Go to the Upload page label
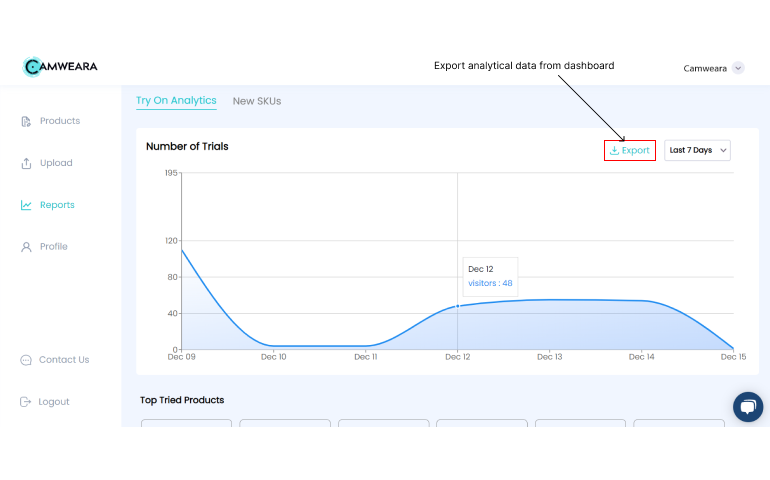Screen dimensions: 770x480 click(56, 163)
